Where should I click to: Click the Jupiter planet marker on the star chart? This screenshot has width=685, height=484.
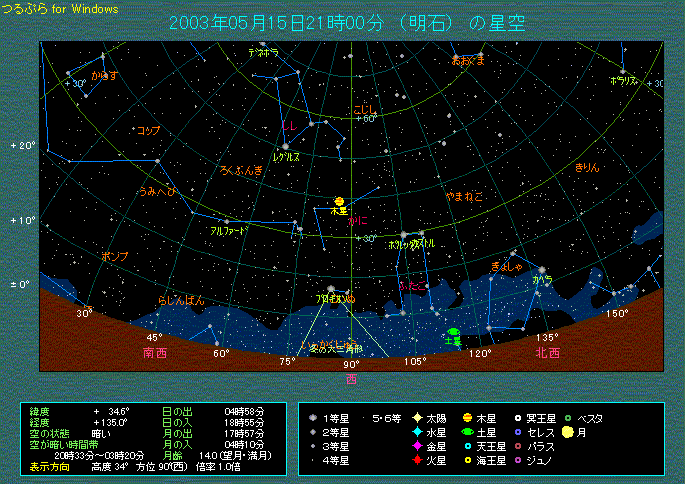pos(339,202)
